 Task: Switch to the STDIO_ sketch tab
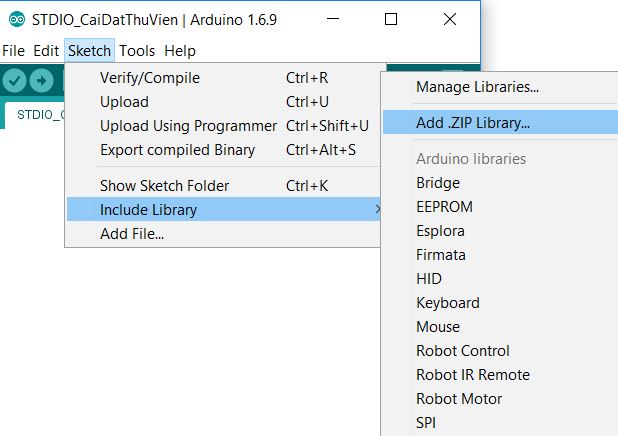click(35, 115)
